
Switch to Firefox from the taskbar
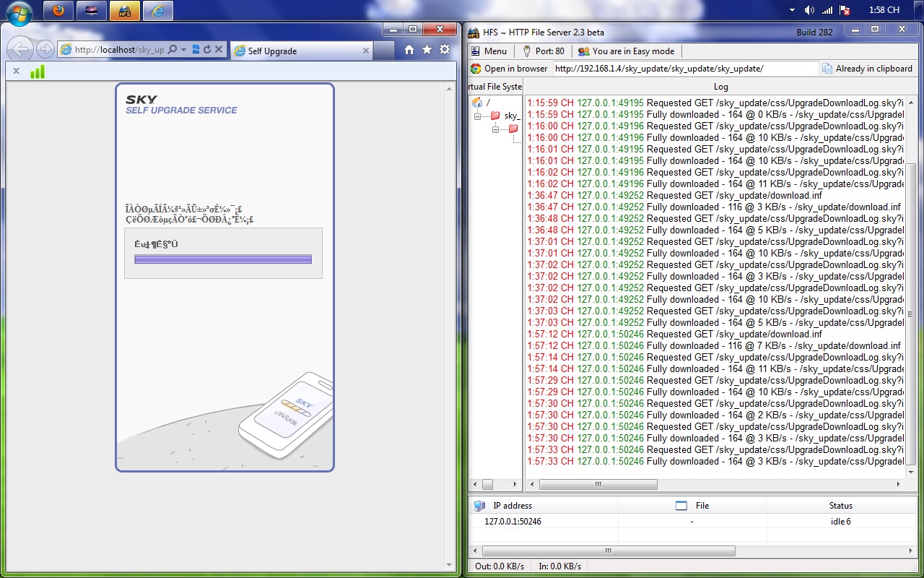click(x=58, y=11)
